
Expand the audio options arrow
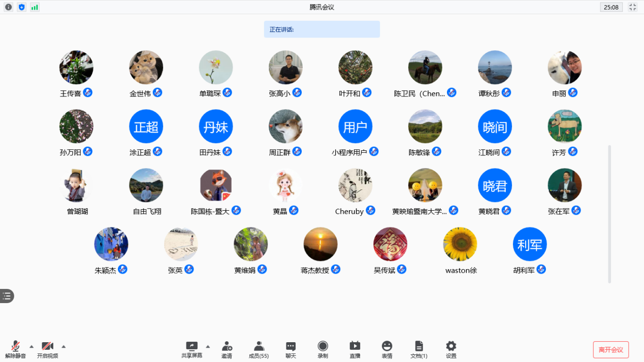coord(31,347)
